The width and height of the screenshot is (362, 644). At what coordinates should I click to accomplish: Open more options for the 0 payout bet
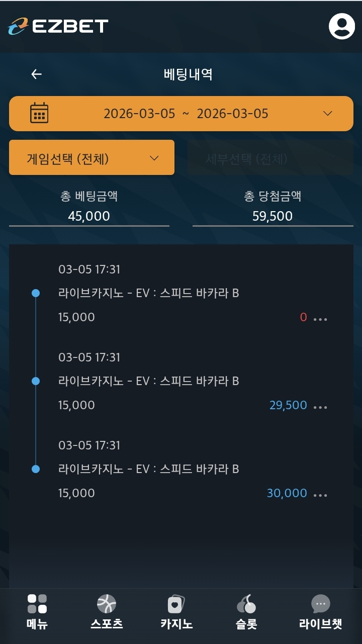click(x=320, y=319)
